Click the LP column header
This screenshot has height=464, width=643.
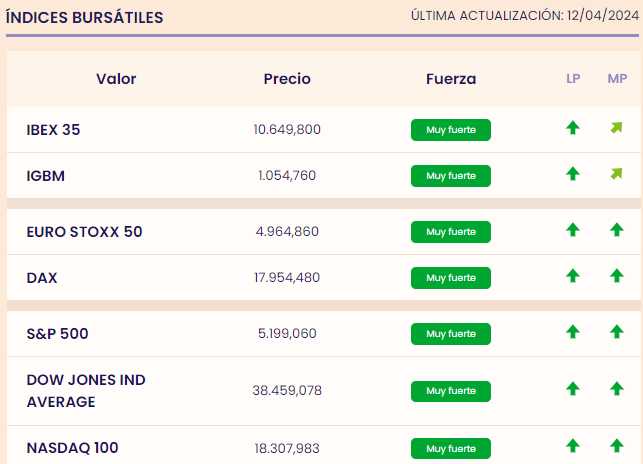click(573, 78)
